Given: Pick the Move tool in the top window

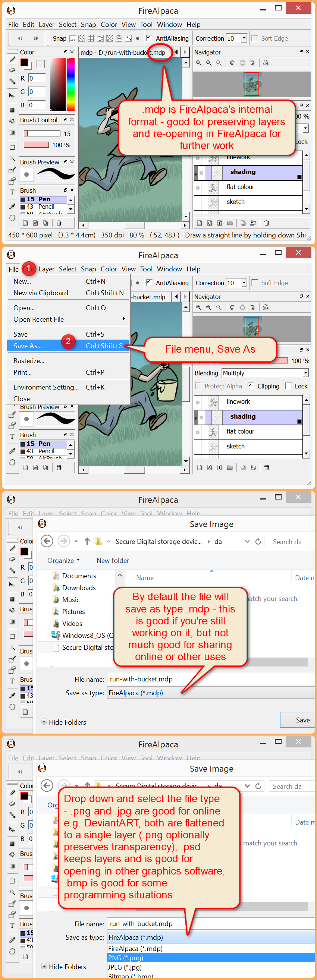Looking at the screenshot, I should point(12,95).
